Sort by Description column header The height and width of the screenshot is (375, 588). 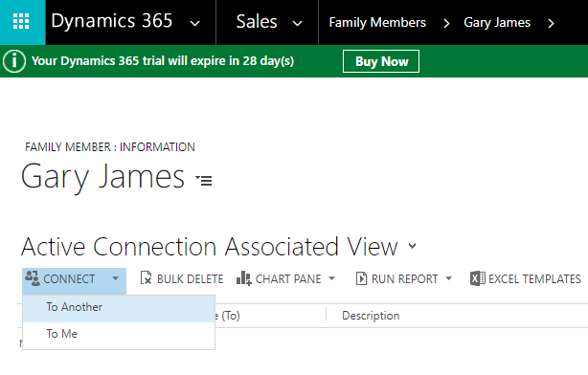[371, 316]
